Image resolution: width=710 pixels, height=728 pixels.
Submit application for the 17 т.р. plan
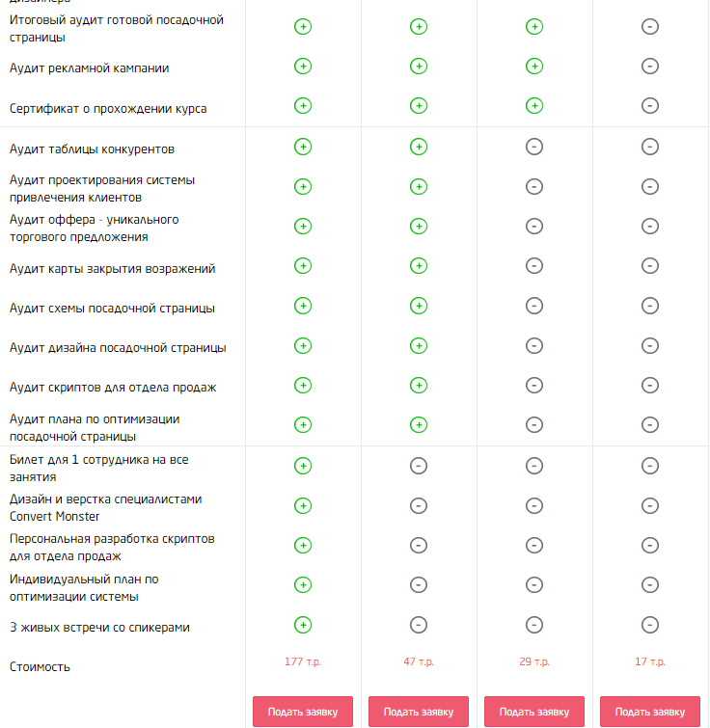click(x=650, y=712)
